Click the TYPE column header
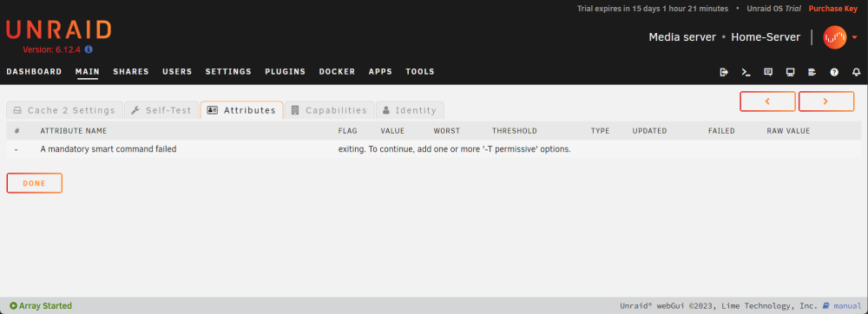This screenshot has height=314, width=868. pos(600,131)
